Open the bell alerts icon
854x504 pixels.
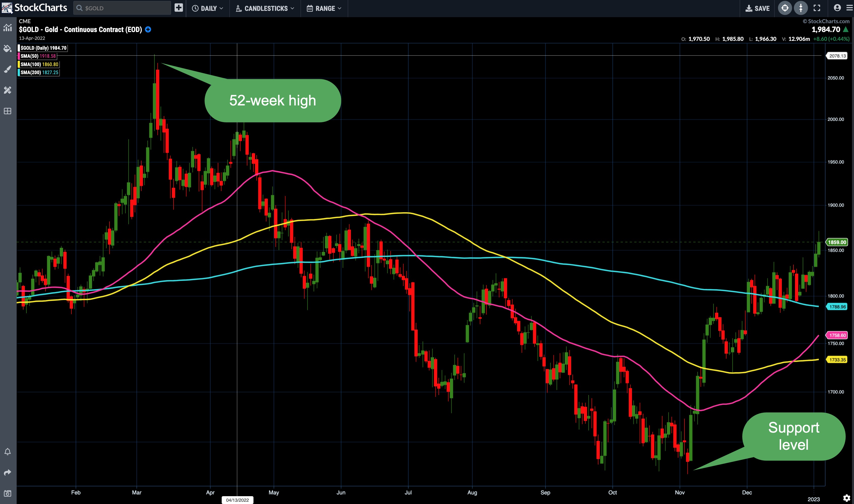(8, 451)
